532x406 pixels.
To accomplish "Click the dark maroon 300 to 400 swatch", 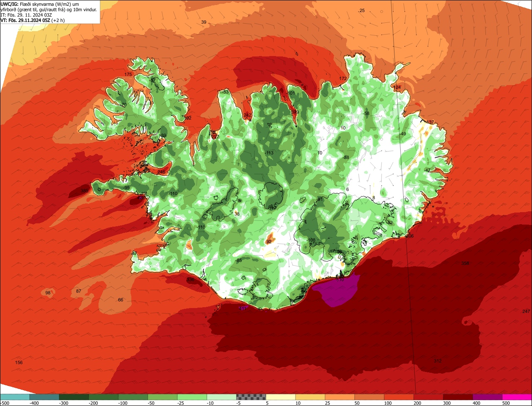I will tap(458, 397).
